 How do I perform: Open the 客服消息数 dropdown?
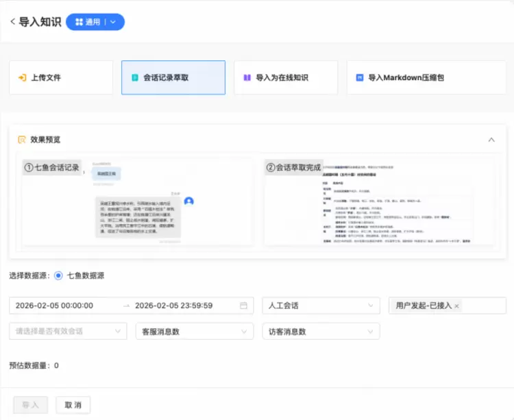point(194,332)
